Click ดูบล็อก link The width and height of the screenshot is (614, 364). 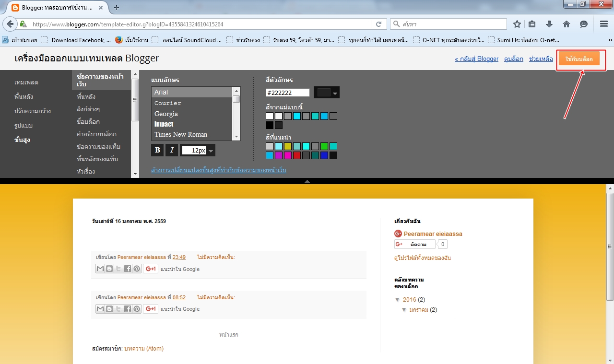click(514, 59)
